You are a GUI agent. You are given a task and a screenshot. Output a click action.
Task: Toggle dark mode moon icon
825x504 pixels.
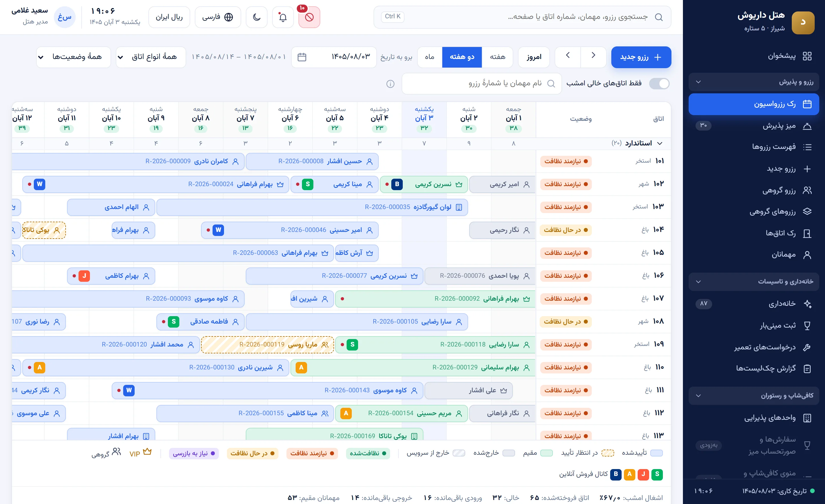point(256,17)
